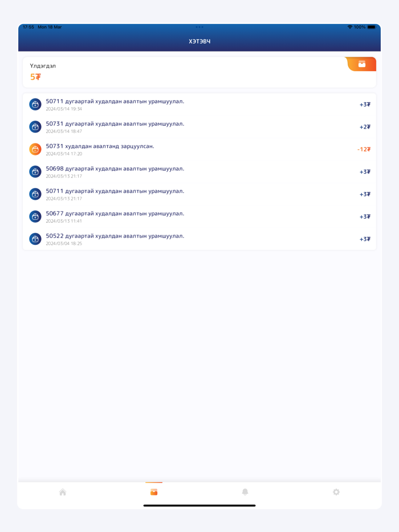This screenshot has width=399, height=532.
Task: Open the 50711 reward transaction from March 14
Action: 171,104
